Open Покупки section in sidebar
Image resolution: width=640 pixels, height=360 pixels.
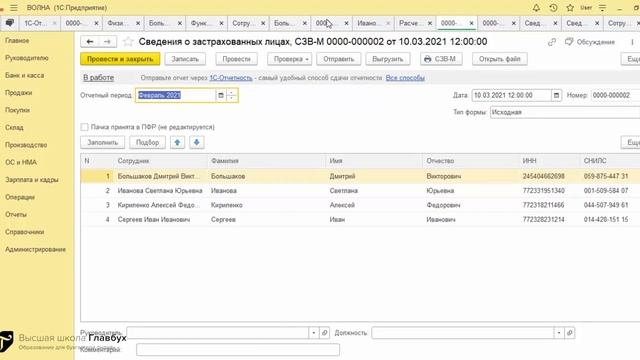tap(17, 110)
